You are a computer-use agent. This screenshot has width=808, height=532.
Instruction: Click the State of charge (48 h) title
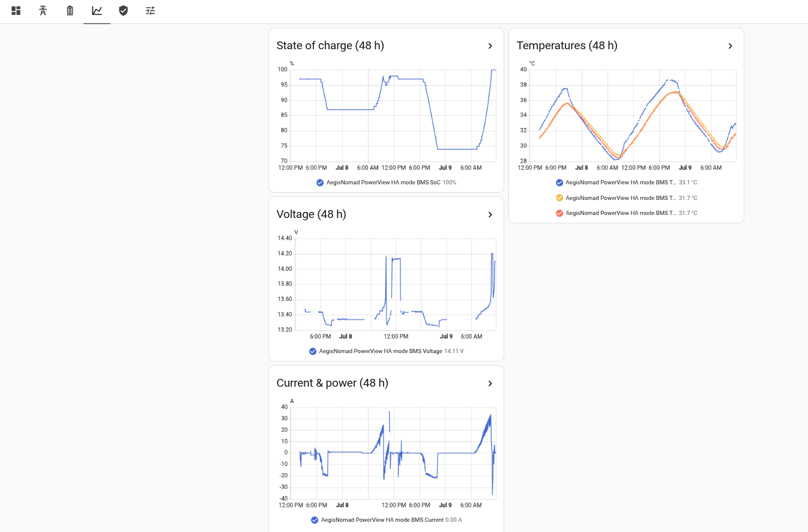(330, 46)
